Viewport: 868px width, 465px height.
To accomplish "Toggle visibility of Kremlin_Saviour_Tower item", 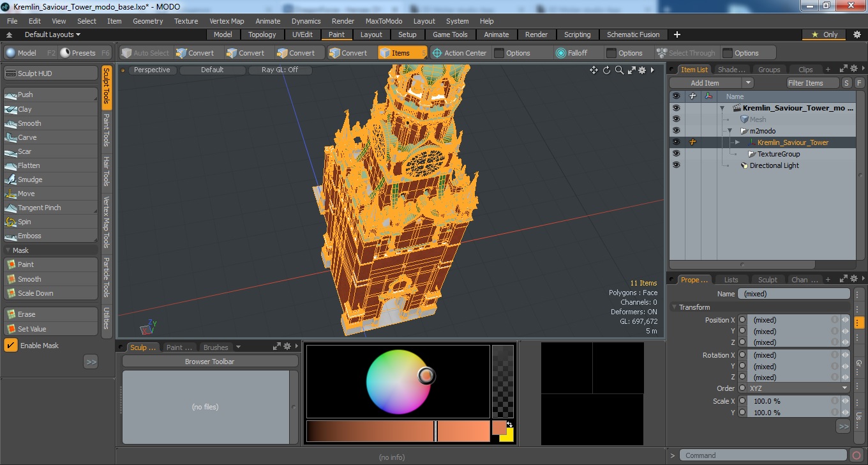I will pyautogui.click(x=676, y=142).
